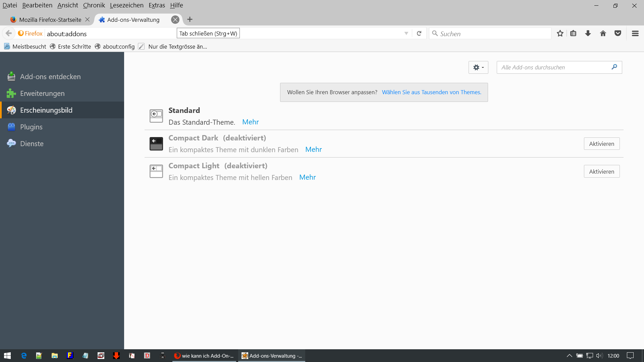Go to the home page icon
Viewport: 644px width, 362px height.
[x=603, y=34]
